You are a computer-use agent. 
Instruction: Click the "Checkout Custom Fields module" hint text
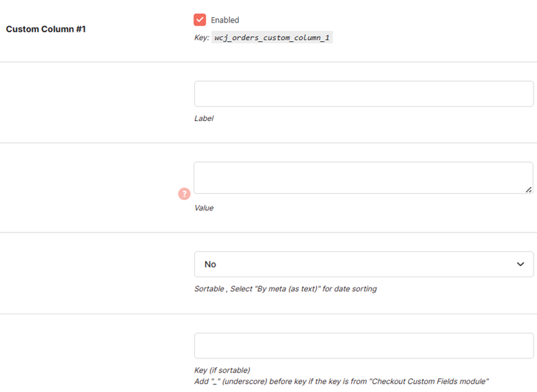click(429, 382)
